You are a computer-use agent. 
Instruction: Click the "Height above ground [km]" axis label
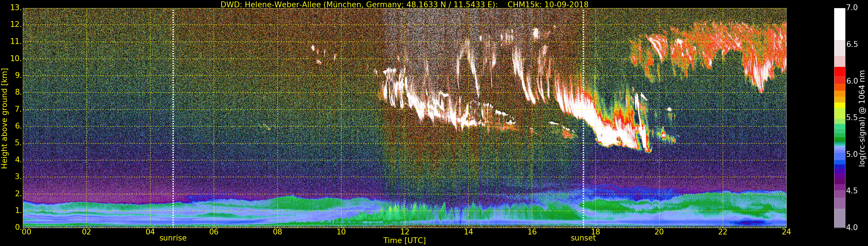pos(4,118)
